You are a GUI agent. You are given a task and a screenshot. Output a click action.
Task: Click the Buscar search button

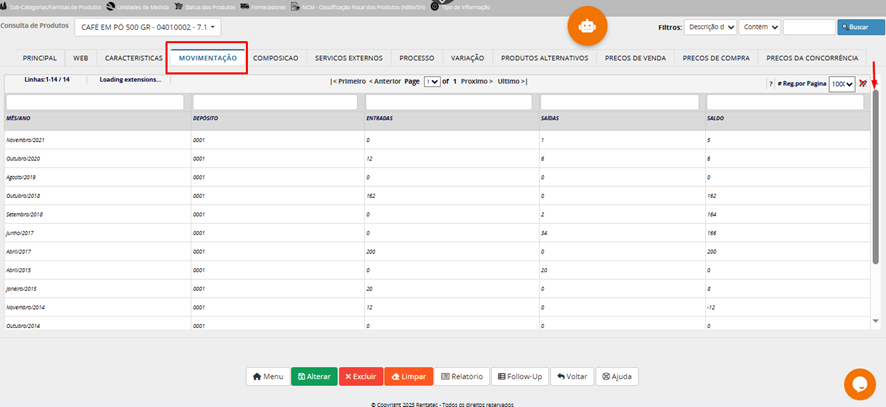[x=853, y=27]
